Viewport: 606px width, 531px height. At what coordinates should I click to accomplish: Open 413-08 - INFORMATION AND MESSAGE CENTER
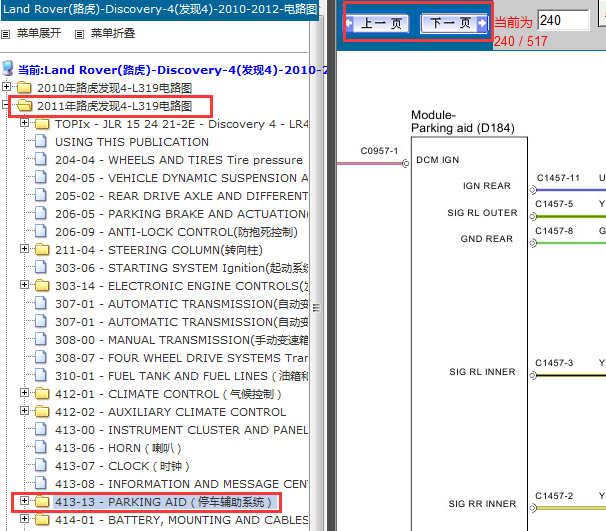[182, 484]
